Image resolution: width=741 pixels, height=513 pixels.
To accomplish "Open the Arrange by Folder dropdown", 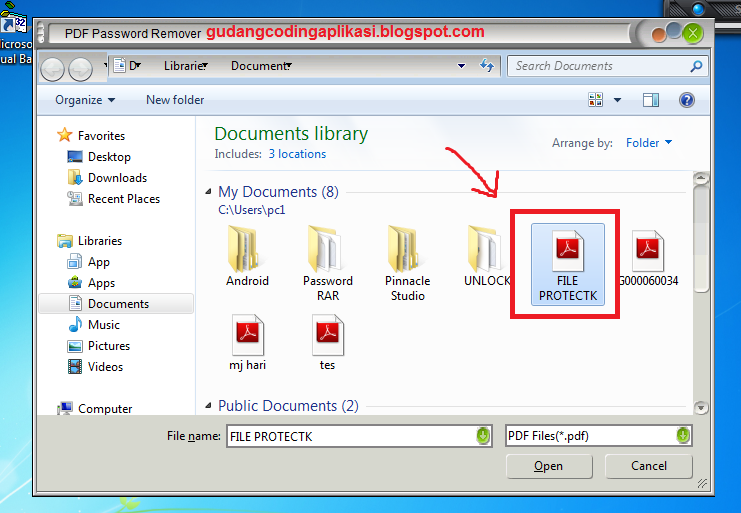I will pyautogui.click(x=649, y=143).
